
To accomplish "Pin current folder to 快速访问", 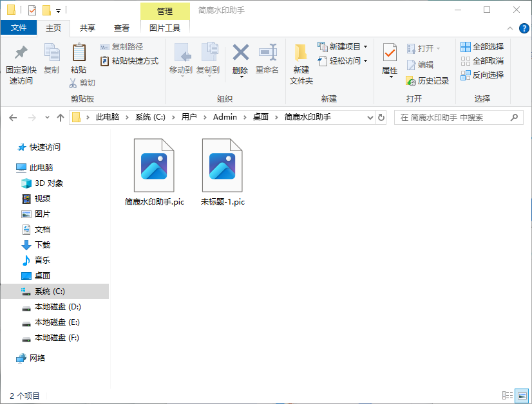I will pyautogui.click(x=21, y=61).
